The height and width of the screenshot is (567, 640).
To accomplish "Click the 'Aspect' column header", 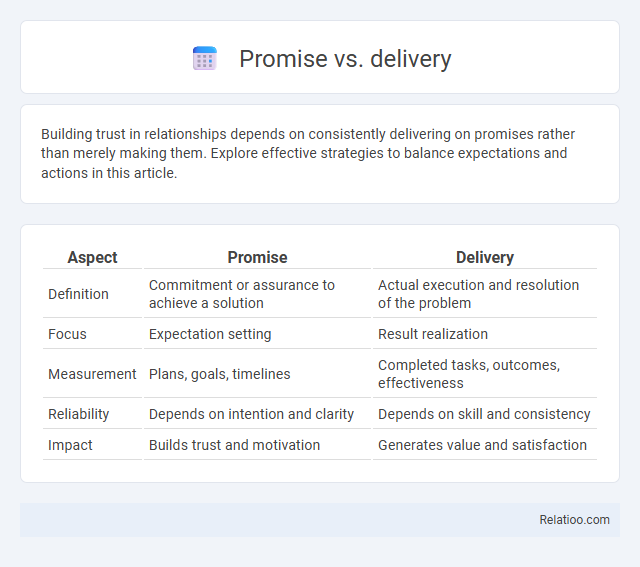I will coord(92,258).
